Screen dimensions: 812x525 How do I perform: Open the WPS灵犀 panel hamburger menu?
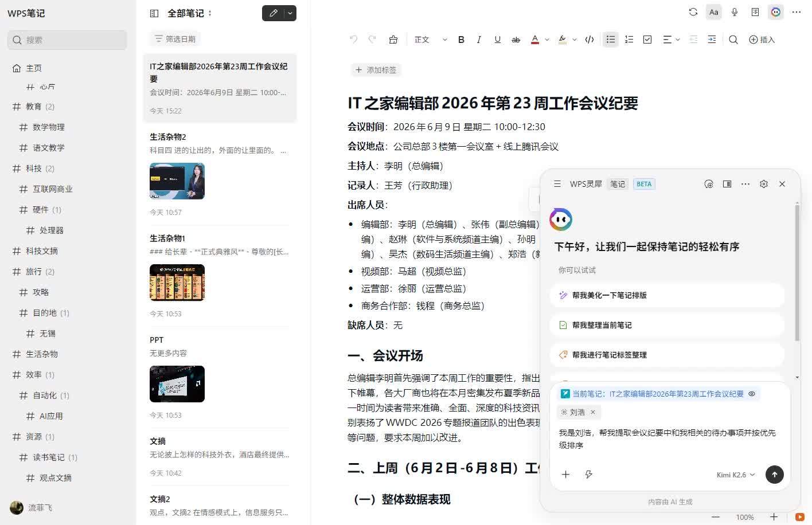click(557, 184)
